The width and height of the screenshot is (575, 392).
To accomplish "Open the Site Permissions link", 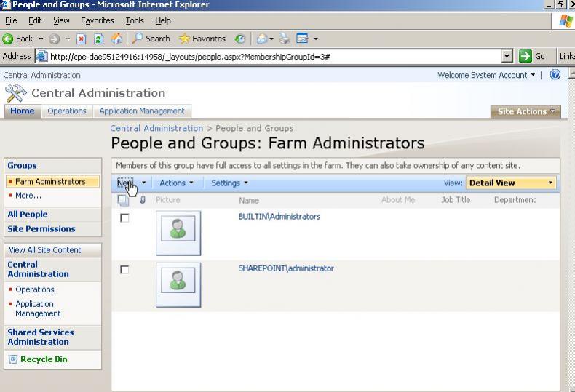I will click(x=41, y=229).
